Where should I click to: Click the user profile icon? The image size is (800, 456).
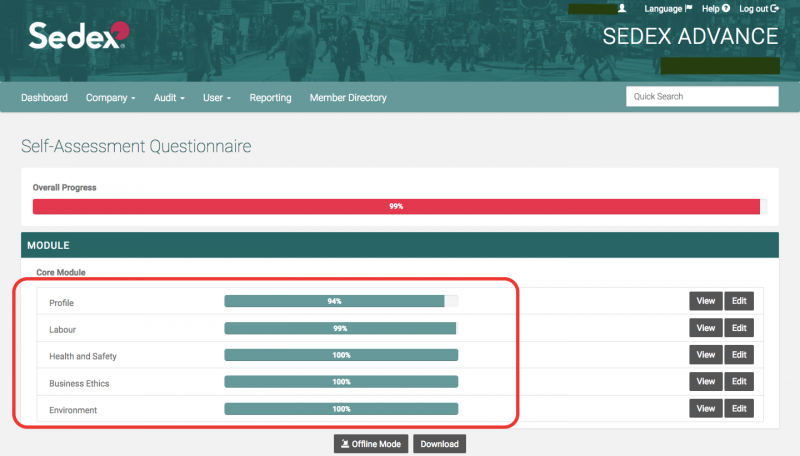coord(622,8)
